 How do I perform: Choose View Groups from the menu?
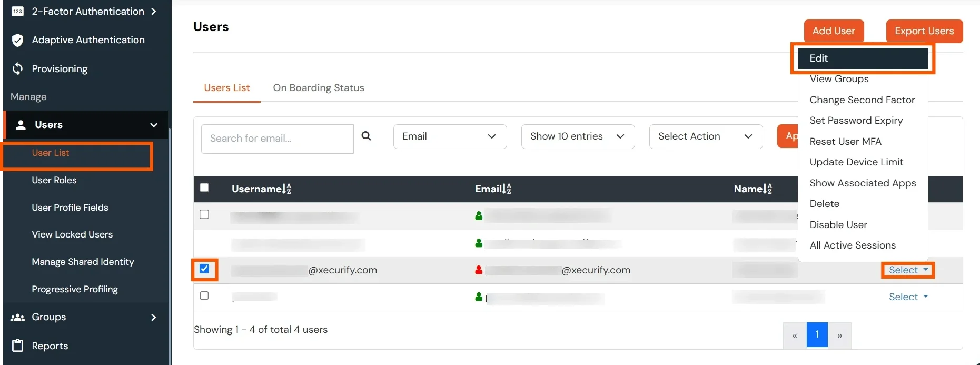click(x=863, y=79)
